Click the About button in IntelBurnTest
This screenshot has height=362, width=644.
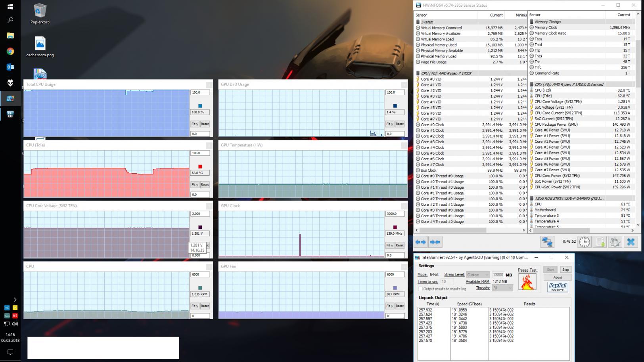tap(558, 277)
